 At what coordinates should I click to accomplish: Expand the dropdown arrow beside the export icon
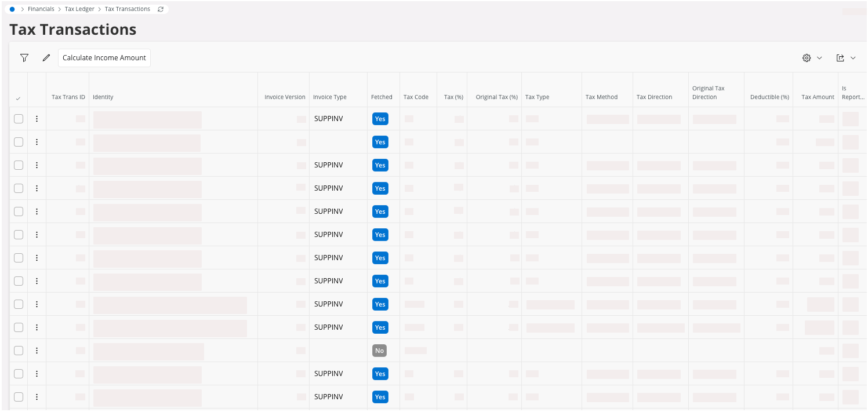click(853, 58)
